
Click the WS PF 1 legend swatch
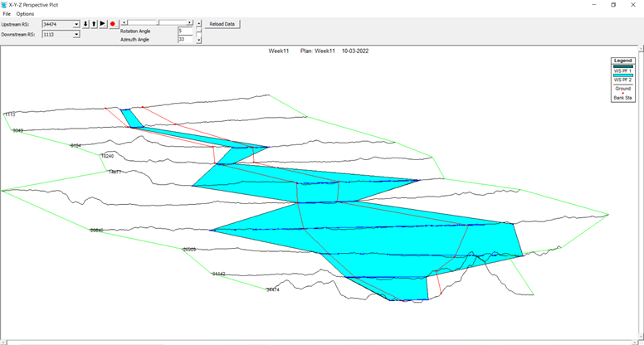[622, 66]
